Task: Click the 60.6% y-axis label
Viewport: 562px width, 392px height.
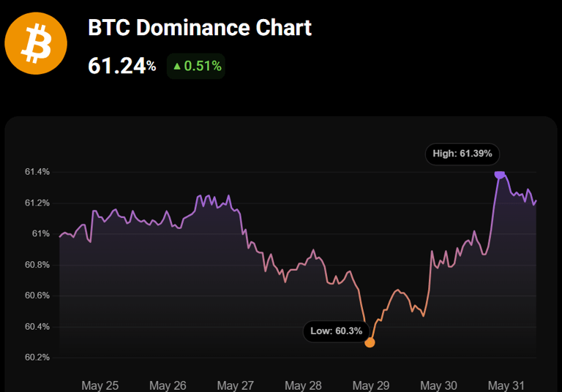Action: click(x=37, y=295)
